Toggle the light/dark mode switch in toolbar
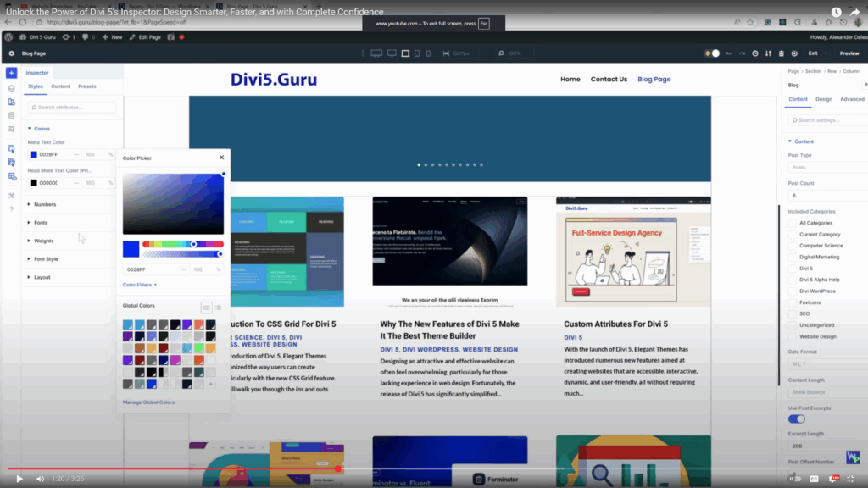The image size is (868, 488). pos(712,53)
